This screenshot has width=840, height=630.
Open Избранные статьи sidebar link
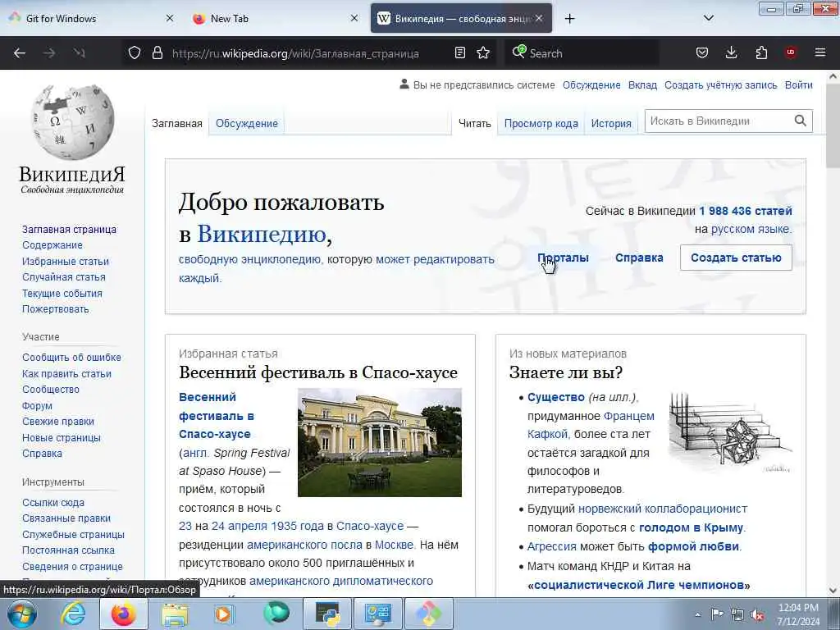(x=66, y=262)
